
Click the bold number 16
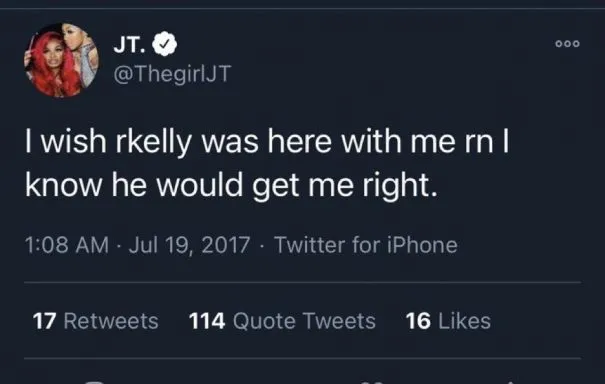418,321
